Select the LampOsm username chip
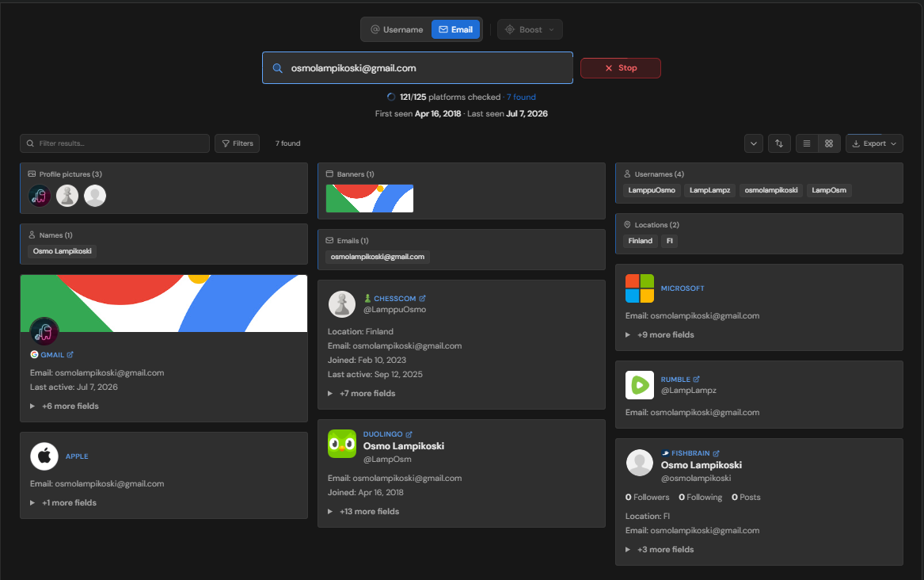Screen dimensions: 924x580 pyautogui.click(x=828, y=190)
